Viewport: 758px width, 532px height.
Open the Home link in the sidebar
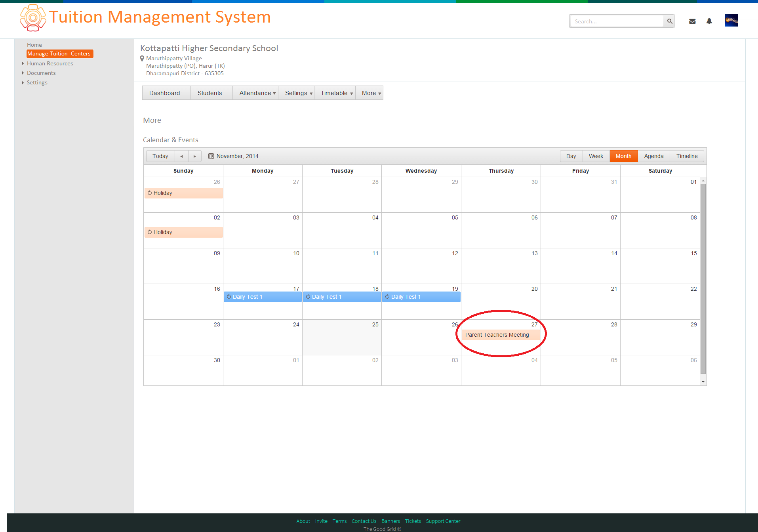34,45
